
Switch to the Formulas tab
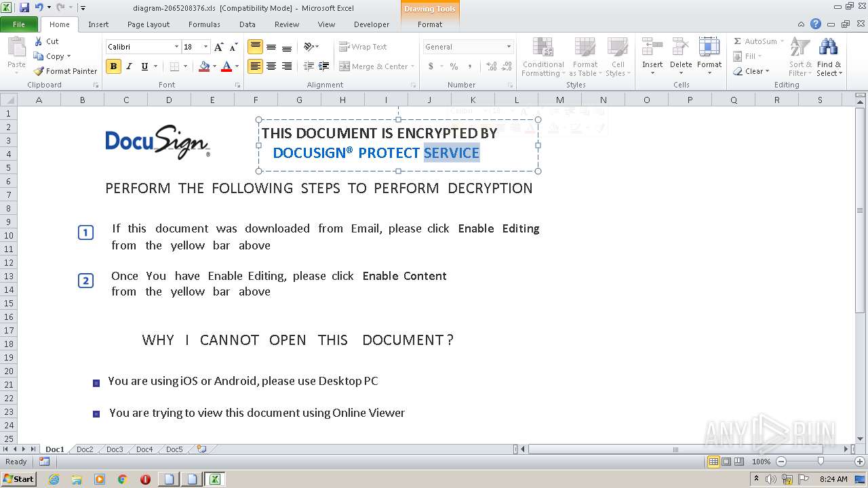pyautogui.click(x=204, y=24)
